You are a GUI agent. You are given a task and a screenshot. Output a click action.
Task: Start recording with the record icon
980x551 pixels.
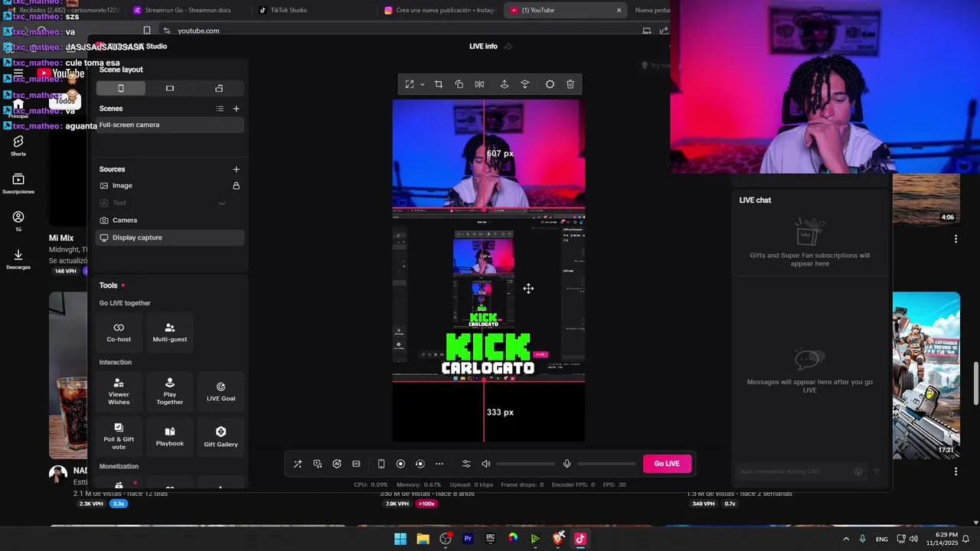tap(400, 464)
